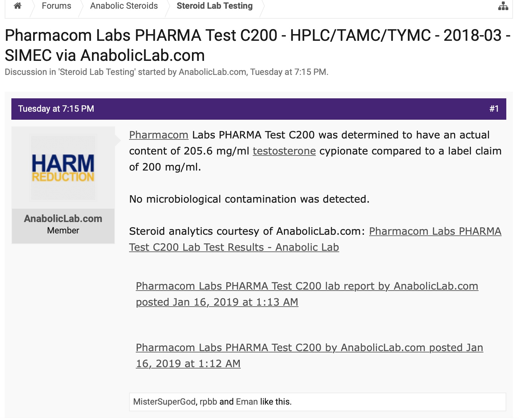Open PHARMA Test C200 link posted 1:12 AM
The height and width of the screenshot is (420, 519).
click(309, 355)
